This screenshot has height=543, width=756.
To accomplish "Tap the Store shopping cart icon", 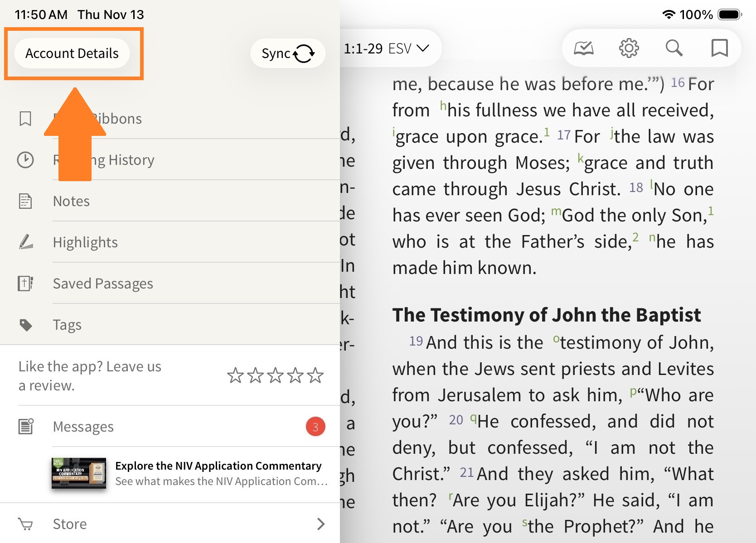I will click(x=25, y=524).
